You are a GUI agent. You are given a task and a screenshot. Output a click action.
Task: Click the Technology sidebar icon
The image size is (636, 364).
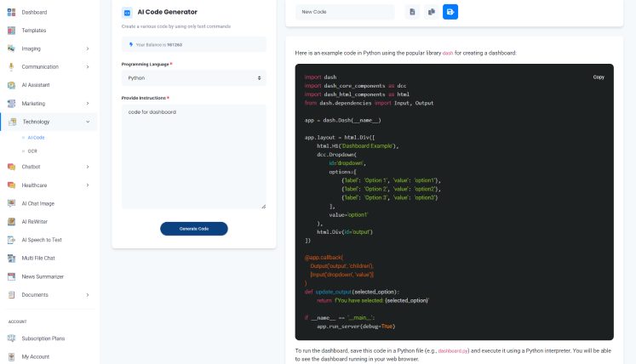click(x=13, y=122)
